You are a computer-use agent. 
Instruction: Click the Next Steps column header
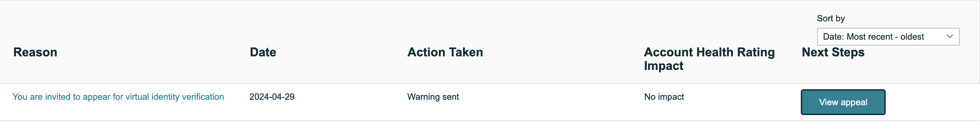833,52
